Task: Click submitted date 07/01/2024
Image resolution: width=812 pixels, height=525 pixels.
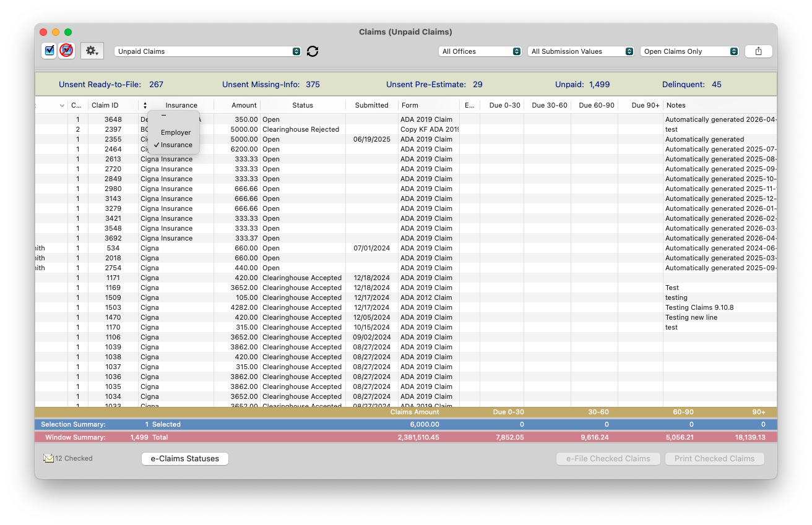Action: (x=372, y=248)
